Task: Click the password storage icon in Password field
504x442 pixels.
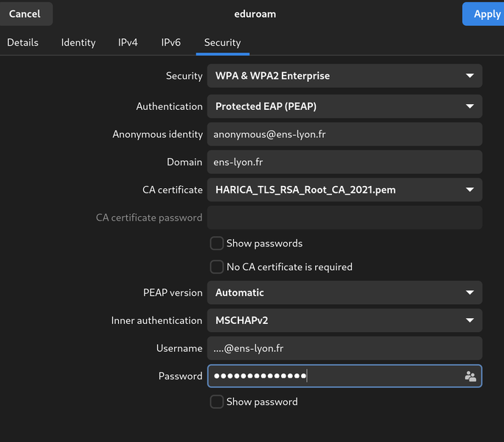Action: [470, 376]
